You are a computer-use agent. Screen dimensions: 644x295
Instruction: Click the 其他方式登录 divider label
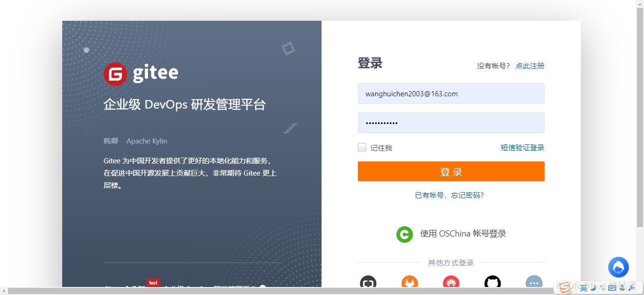pyautogui.click(x=451, y=262)
